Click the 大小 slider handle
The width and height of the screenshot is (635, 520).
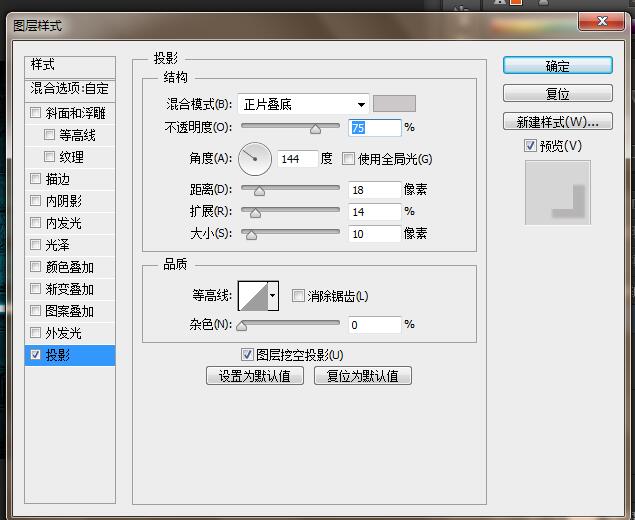251,235
